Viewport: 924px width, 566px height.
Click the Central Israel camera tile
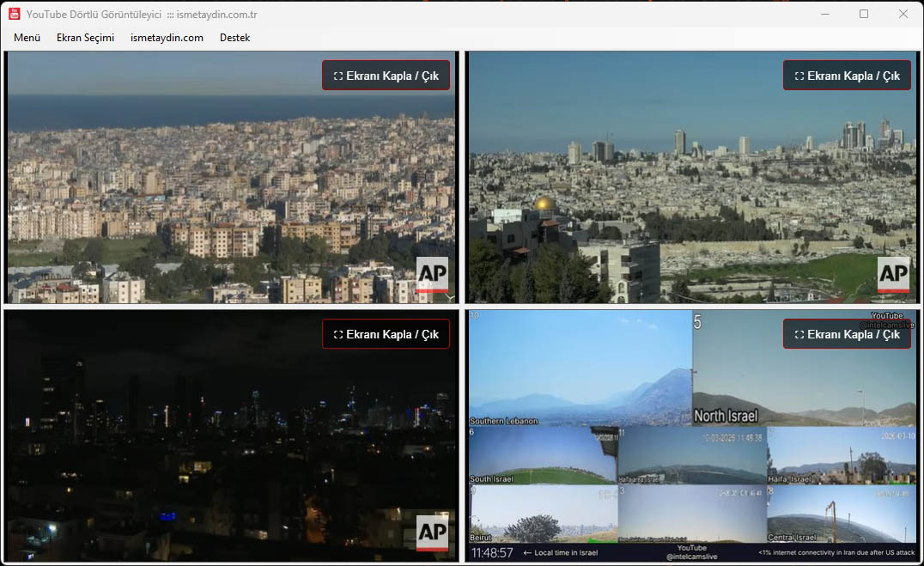point(842,514)
